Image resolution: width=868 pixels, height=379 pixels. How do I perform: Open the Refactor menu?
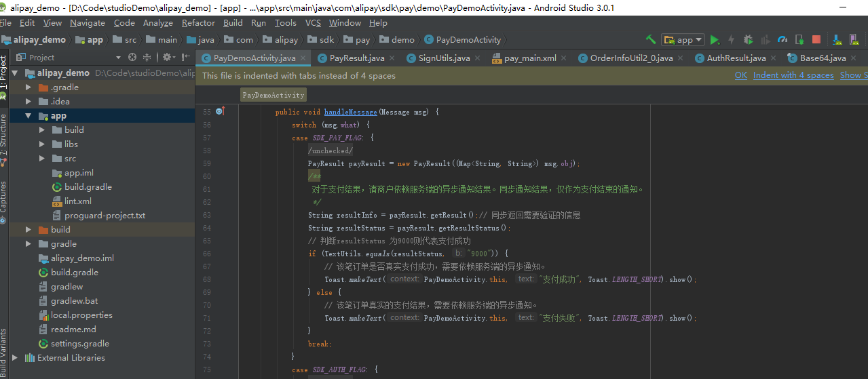tap(198, 22)
